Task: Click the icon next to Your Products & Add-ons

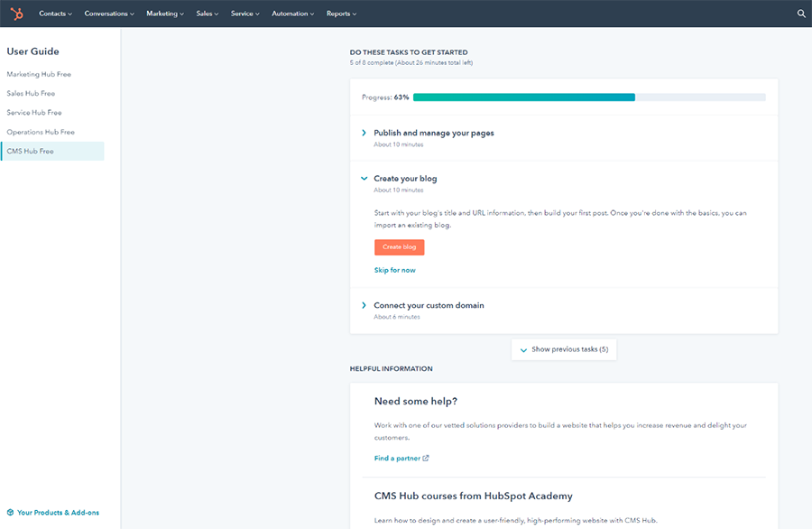Action: pyautogui.click(x=10, y=513)
